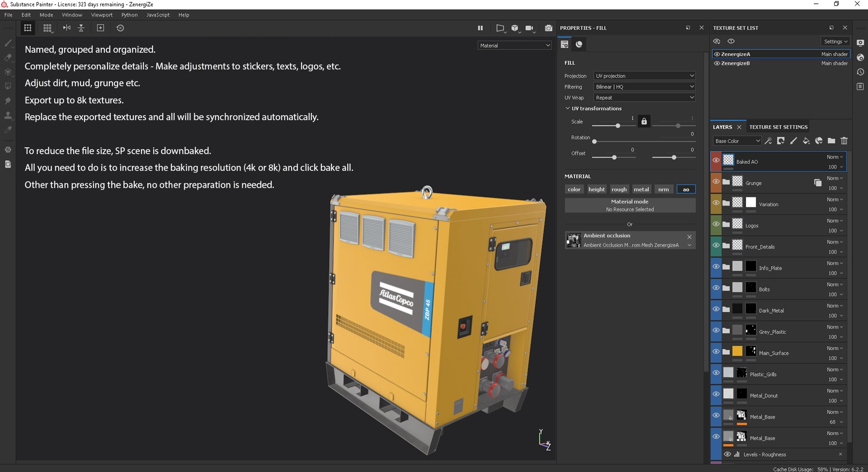Select the Paint brush tool in left sidebar
Viewport: 868px width, 472px height.
point(8,43)
